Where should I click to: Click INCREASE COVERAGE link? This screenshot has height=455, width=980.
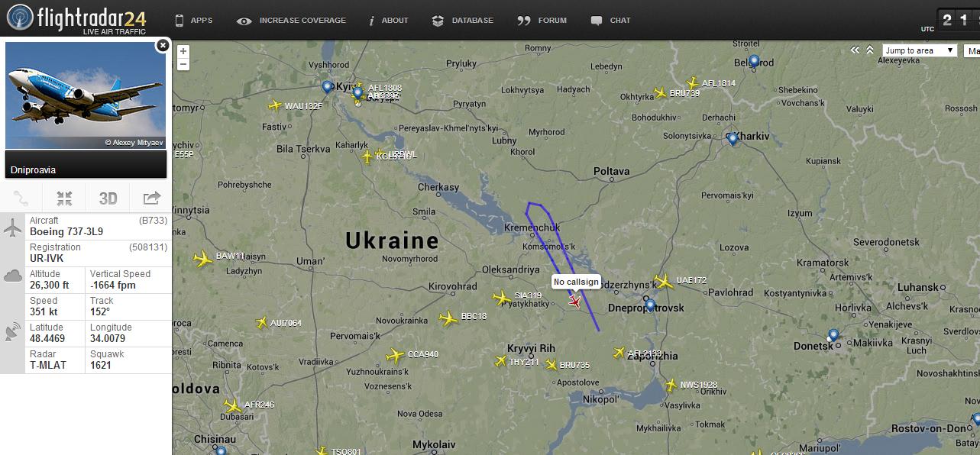(x=292, y=21)
